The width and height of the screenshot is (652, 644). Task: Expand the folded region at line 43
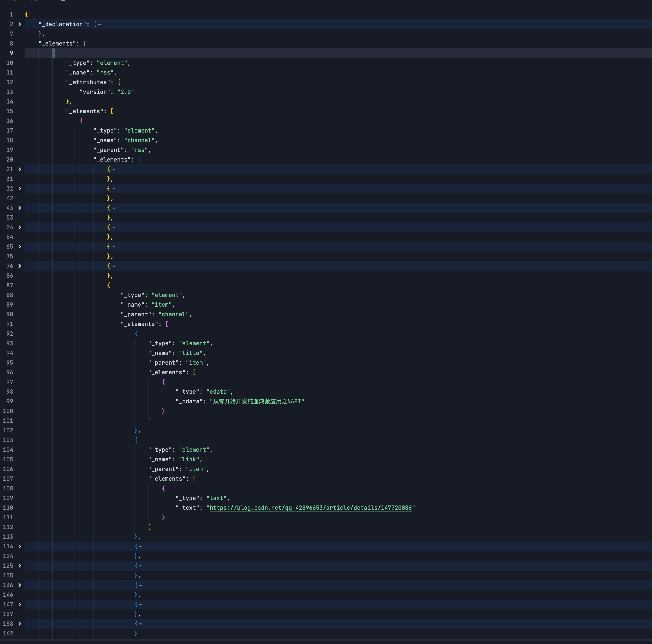20,208
